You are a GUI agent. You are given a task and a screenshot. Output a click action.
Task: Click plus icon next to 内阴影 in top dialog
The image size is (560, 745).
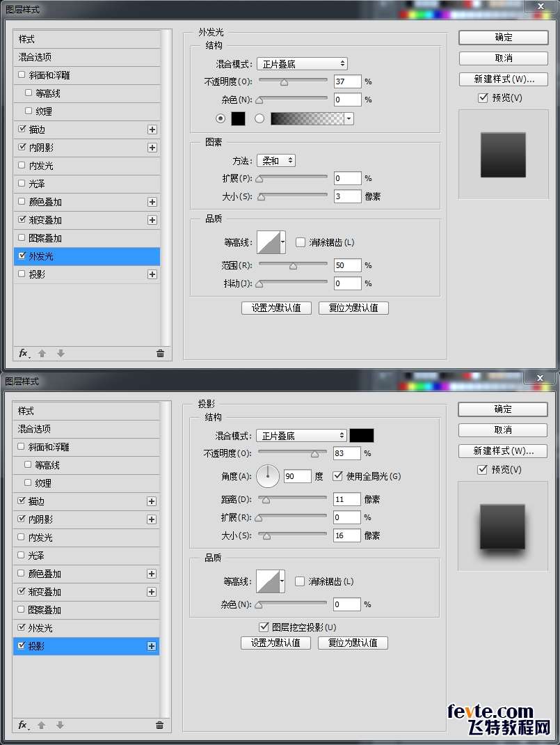click(152, 148)
